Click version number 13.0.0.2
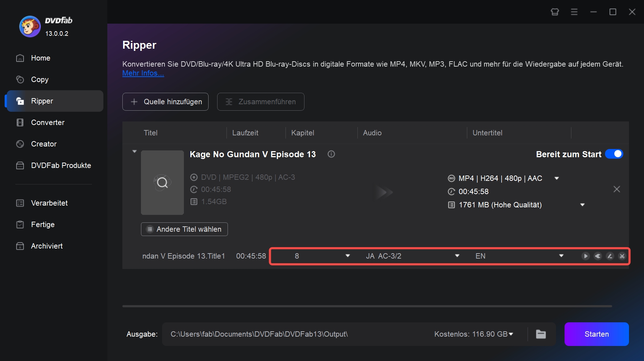The height and width of the screenshot is (361, 644). tap(57, 34)
